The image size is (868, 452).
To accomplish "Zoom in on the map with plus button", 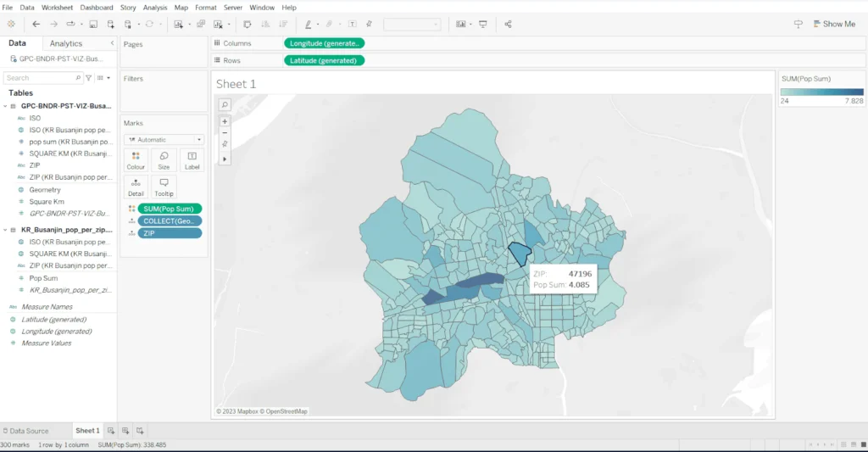I will tap(225, 121).
